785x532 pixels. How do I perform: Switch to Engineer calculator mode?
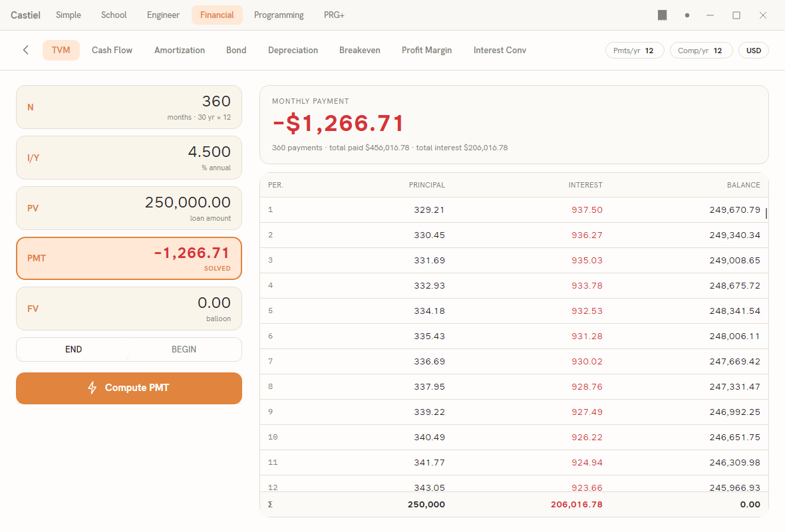tap(163, 15)
